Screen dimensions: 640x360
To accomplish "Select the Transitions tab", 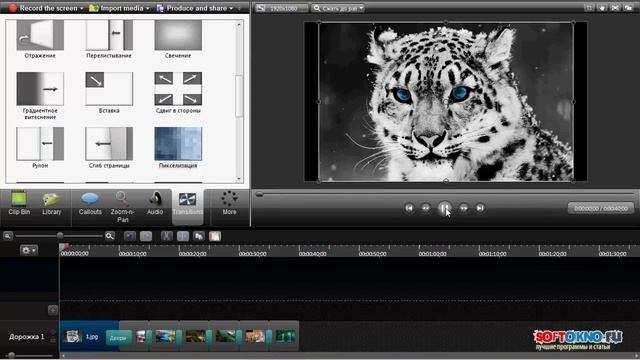I will tap(187, 206).
